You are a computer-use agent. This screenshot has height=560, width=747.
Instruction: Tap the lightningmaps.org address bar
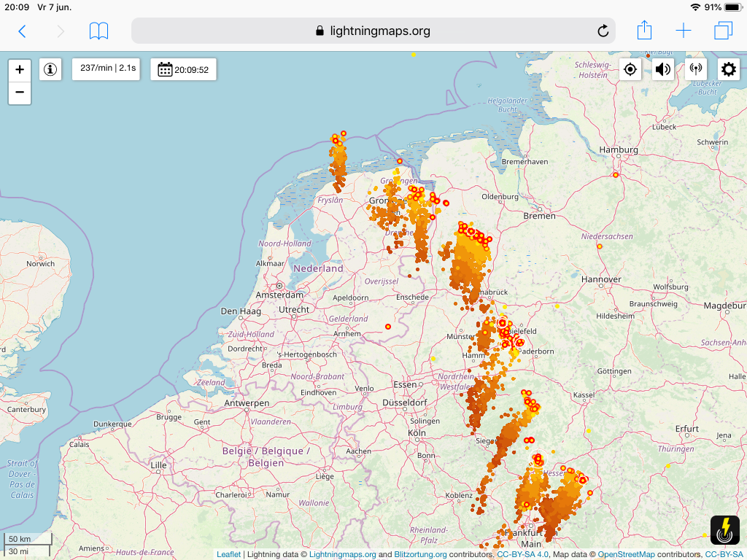tap(373, 31)
